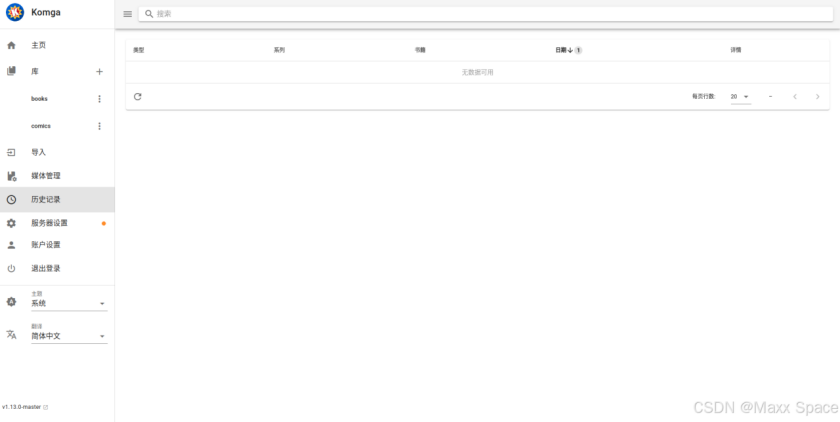Sort by 类型 column header
840x422 pixels.
[x=139, y=50]
